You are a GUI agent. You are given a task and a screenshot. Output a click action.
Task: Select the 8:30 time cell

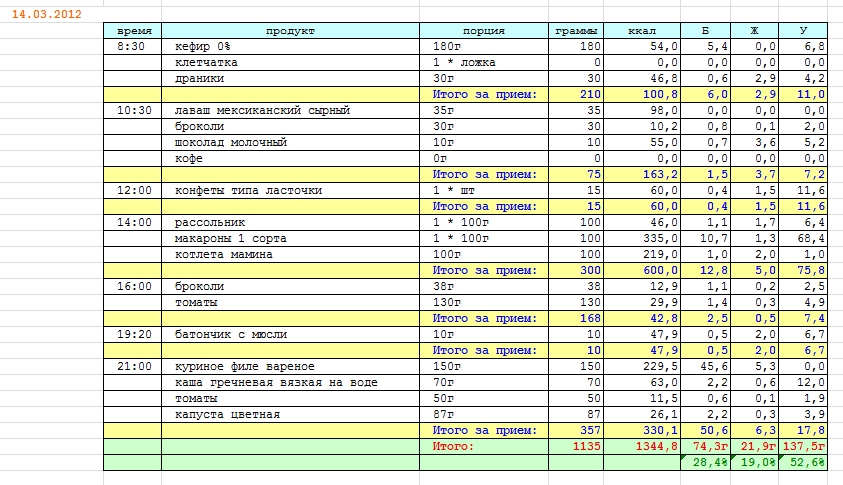132,46
